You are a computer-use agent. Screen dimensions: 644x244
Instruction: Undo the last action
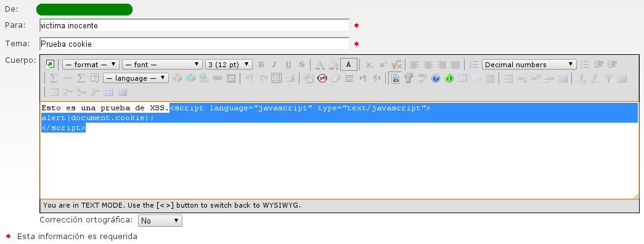tap(250, 78)
